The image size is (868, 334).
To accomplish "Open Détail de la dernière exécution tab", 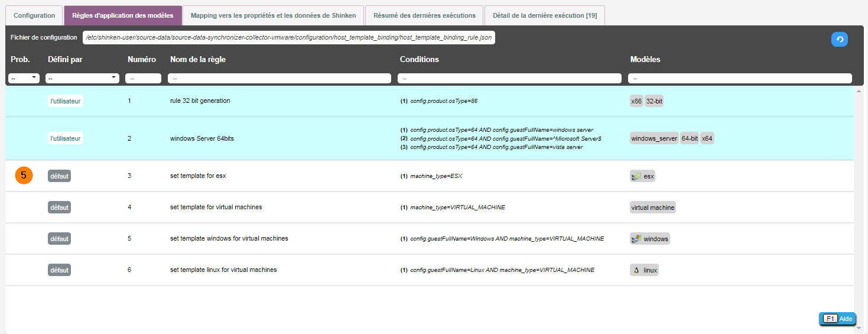I will tap(544, 15).
